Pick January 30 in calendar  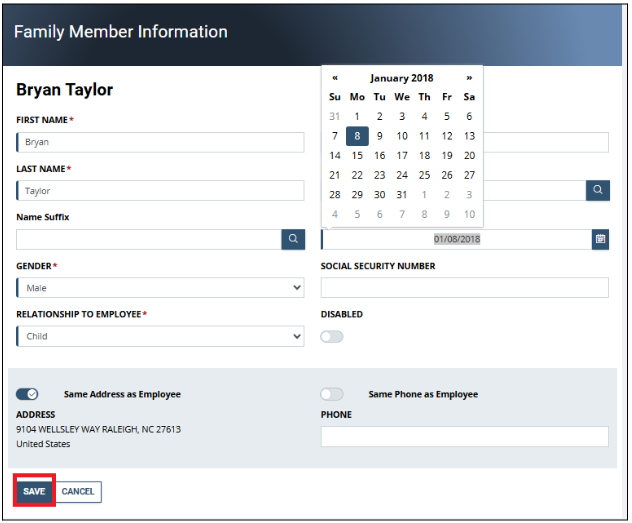coord(379,195)
